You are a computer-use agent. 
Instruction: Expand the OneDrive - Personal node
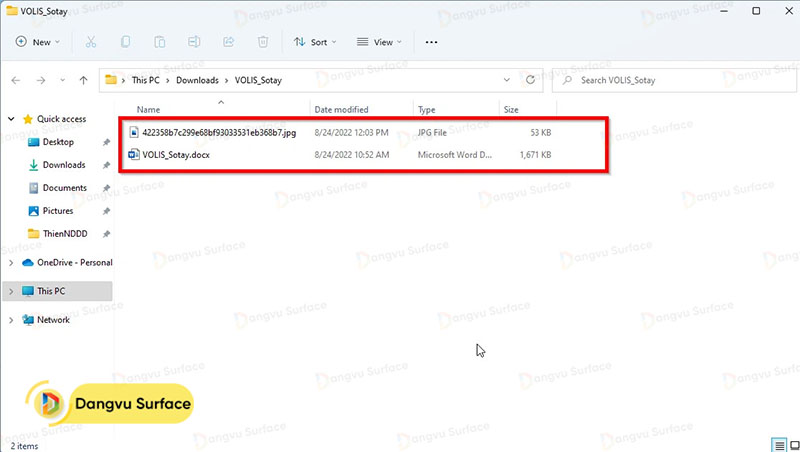(x=11, y=263)
